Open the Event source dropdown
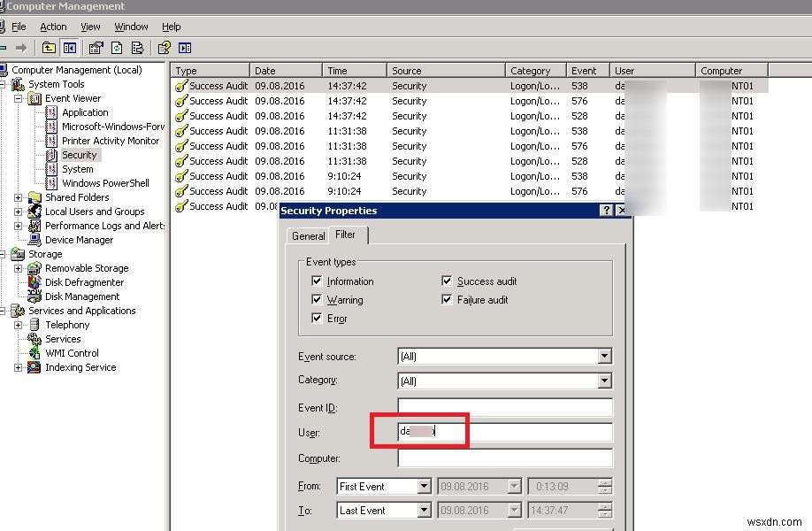812x531 pixels. [x=605, y=356]
